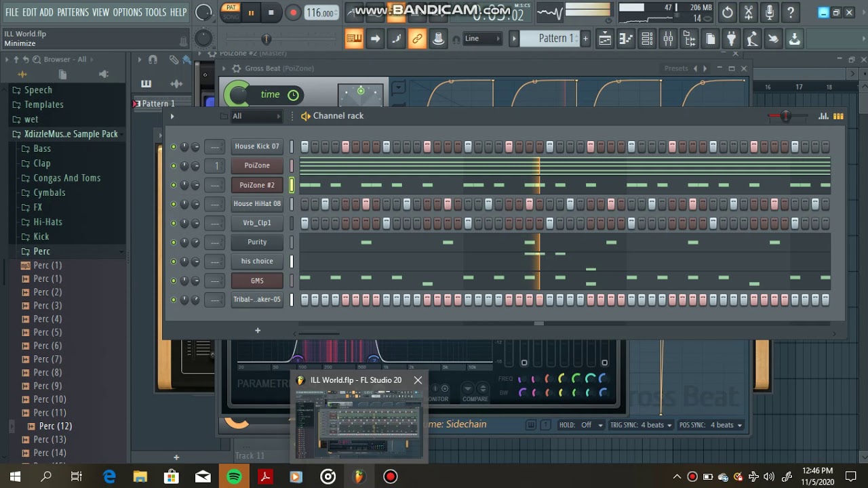Open the TRIG SYNC 4 beats dropdown
This screenshot has width=868, height=488.
(x=656, y=425)
